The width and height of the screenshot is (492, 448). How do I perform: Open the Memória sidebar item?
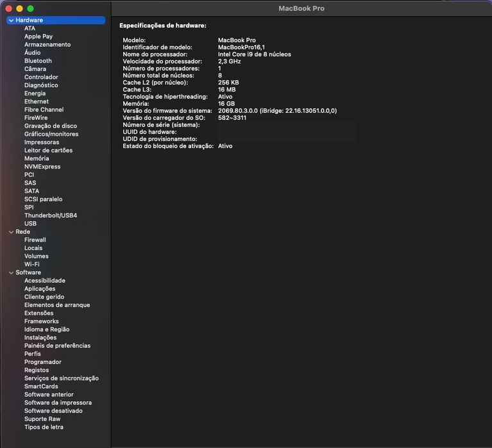point(37,159)
